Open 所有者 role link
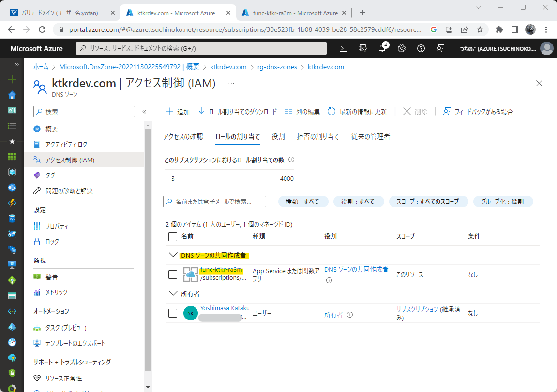The height and width of the screenshot is (392, 557). pos(333,315)
